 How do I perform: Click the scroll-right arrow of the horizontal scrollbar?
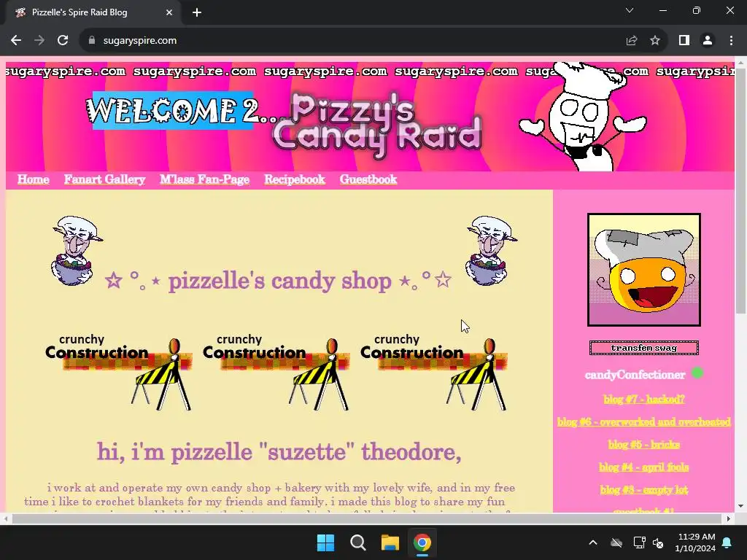click(729, 518)
